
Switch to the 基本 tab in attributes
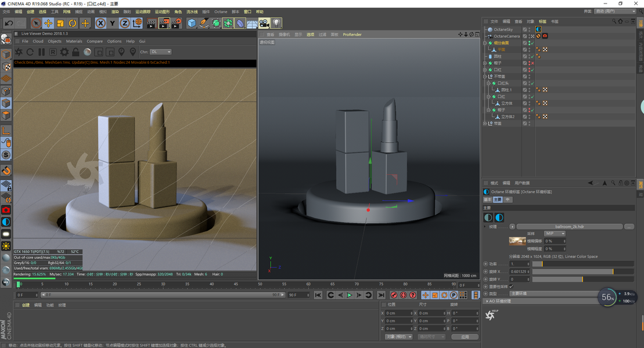tap(488, 200)
